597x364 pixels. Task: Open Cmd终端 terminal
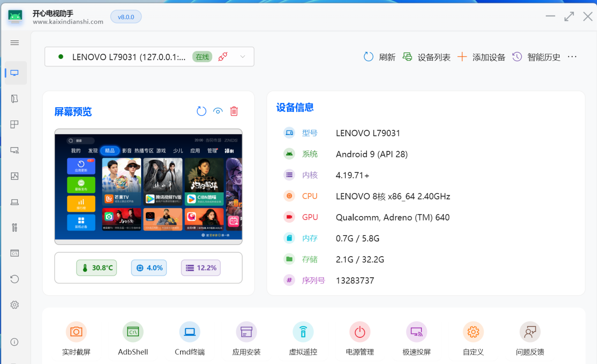point(190,338)
